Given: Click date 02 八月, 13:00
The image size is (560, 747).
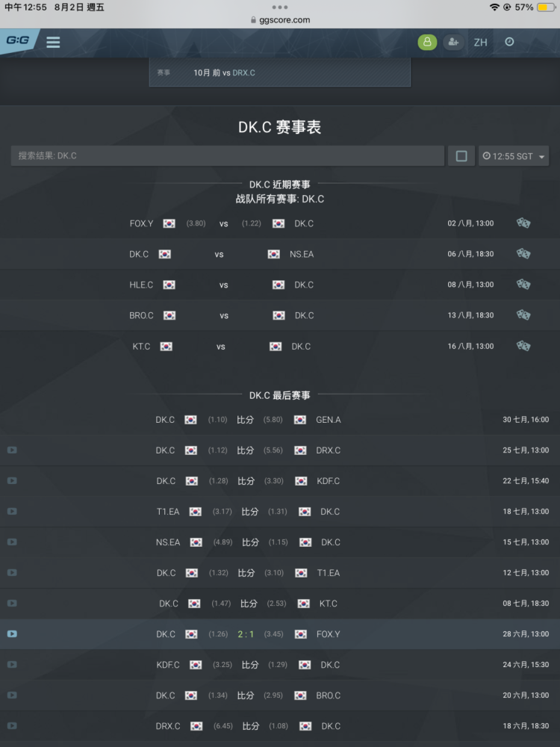Looking at the screenshot, I should 470,223.
